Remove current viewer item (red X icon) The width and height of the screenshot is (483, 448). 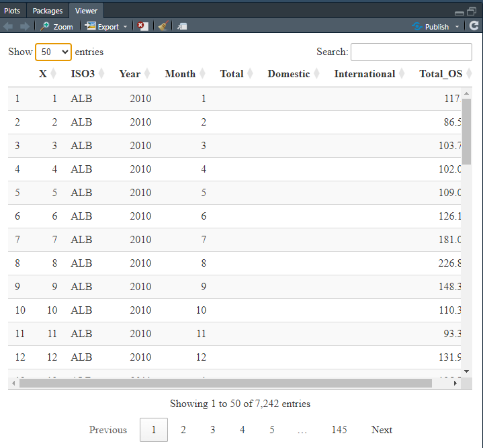click(x=142, y=26)
